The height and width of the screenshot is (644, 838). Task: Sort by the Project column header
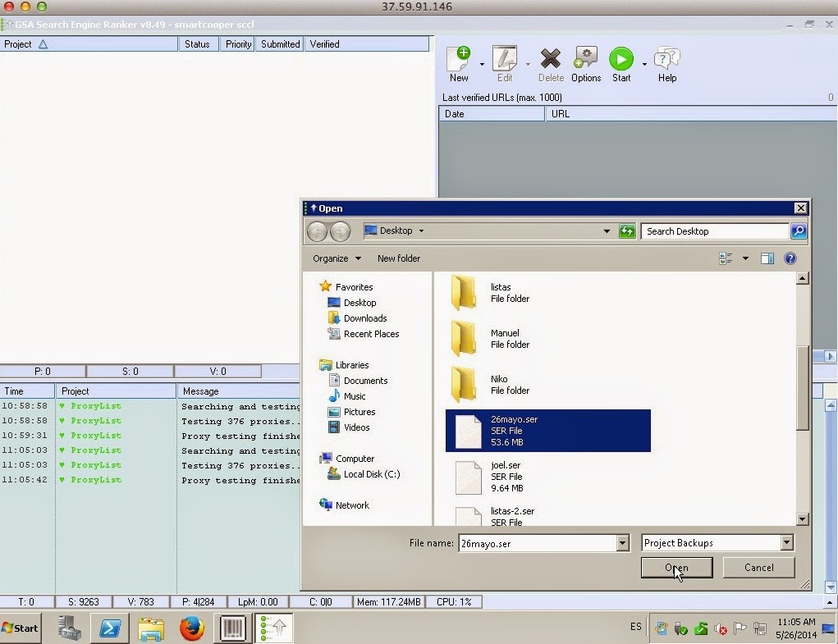pyautogui.click(x=89, y=44)
